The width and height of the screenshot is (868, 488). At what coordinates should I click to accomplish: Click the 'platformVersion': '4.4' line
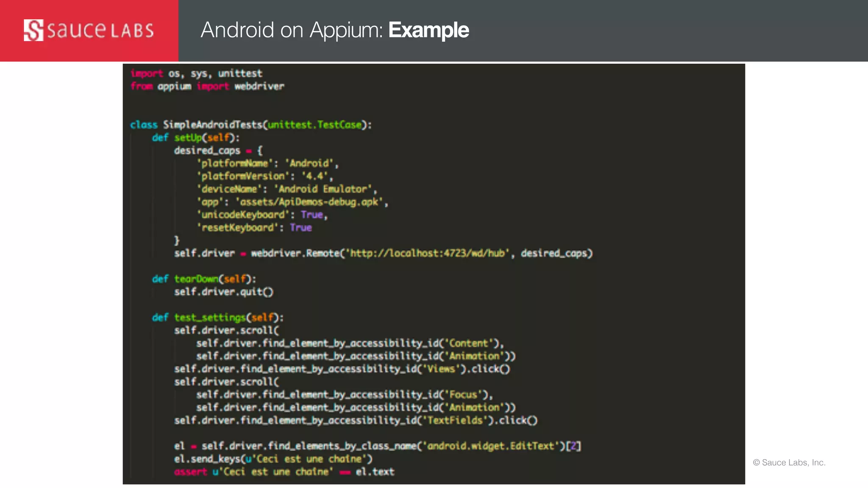(x=265, y=176)
